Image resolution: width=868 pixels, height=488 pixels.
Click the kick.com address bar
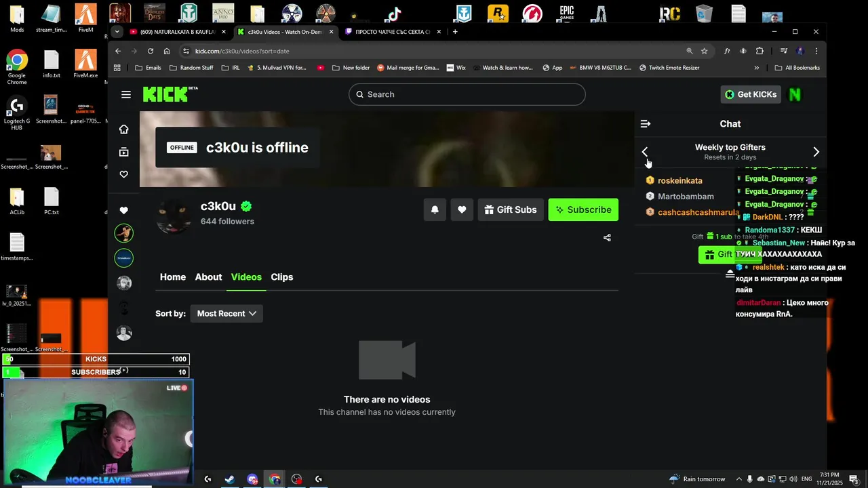(x=434, y=51)
